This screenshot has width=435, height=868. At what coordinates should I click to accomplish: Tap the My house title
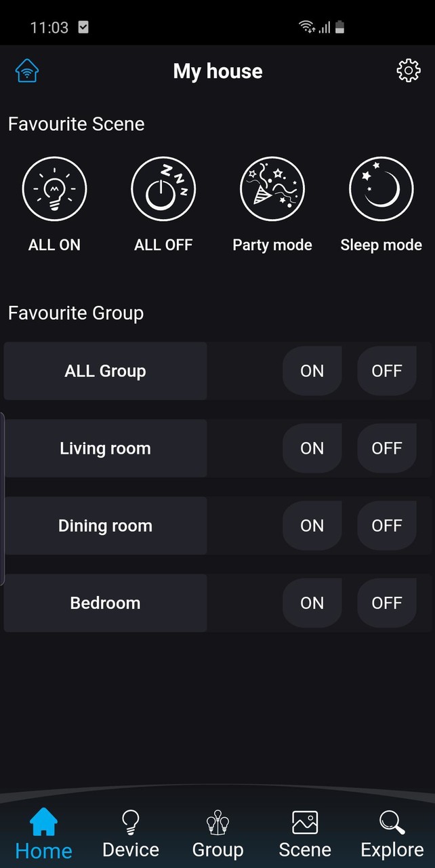click(x=217, y=71)
